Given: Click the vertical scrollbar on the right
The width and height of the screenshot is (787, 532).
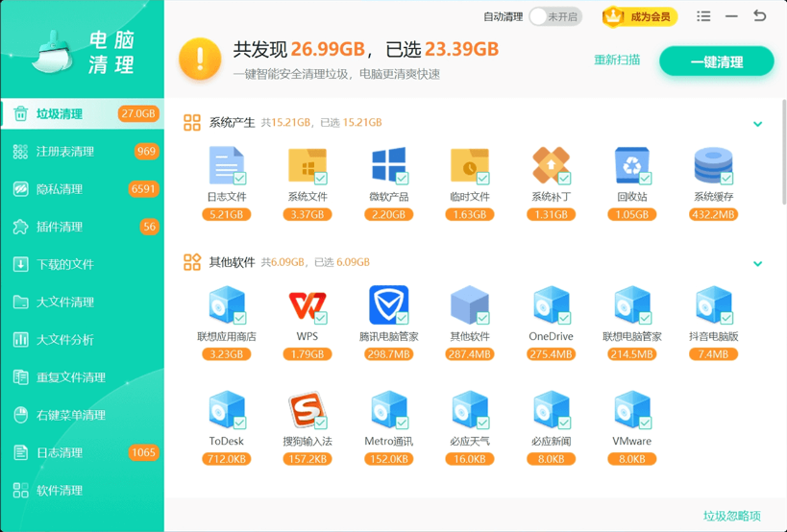Looking at the screenshot, I should [x=784, y=153].
